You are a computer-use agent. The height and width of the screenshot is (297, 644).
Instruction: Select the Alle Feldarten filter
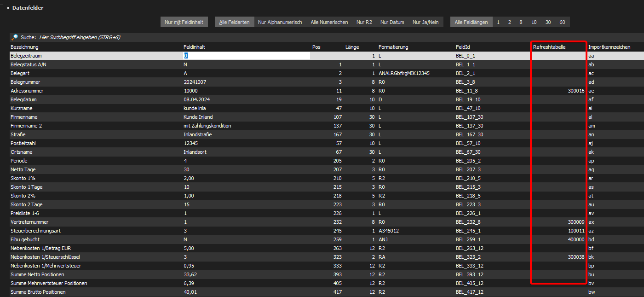[234, 22]
